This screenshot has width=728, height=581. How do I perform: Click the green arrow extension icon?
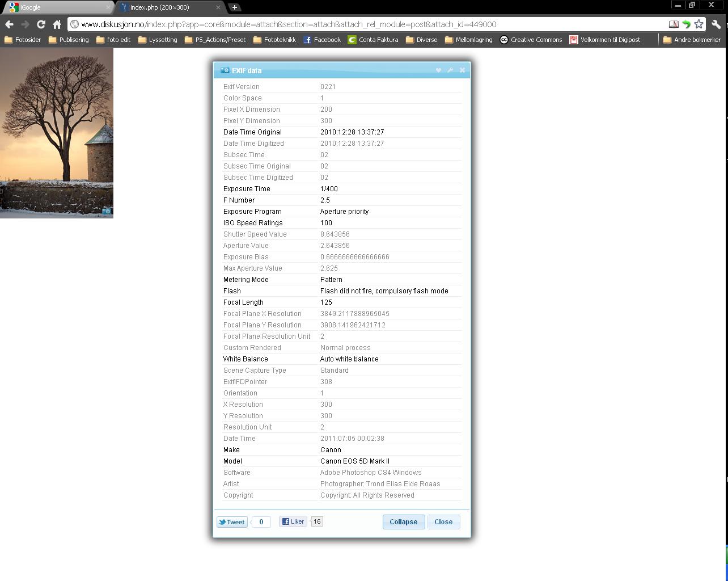(686, 24)
